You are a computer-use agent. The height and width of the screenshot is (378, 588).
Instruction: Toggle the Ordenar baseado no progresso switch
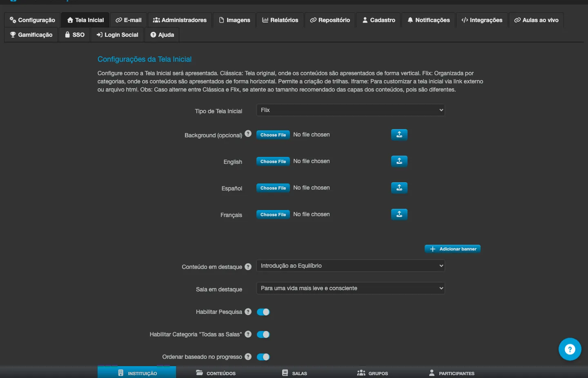point(263,357)
